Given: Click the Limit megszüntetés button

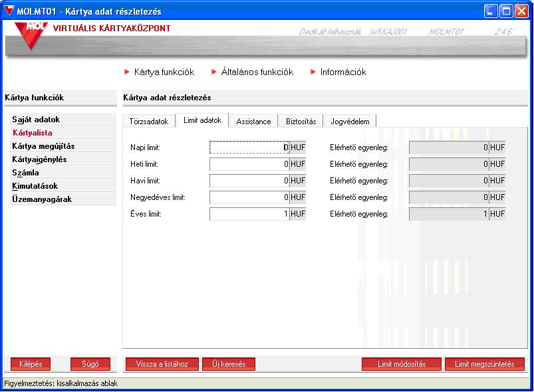Looking at the screenshot, I should pos(485,364).
